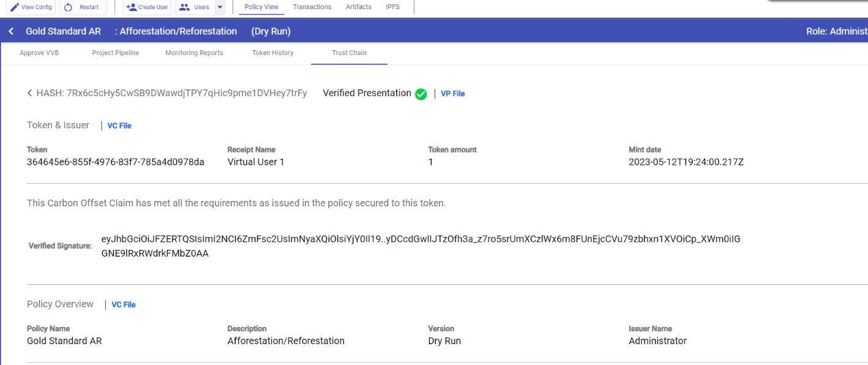Viewport: 868px width, 365px height.
Task: Switch to the Transactions tab
Action: point(312,7)
